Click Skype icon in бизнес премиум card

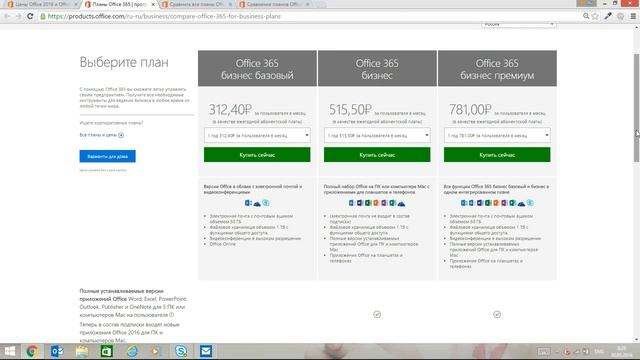[530, 203]
